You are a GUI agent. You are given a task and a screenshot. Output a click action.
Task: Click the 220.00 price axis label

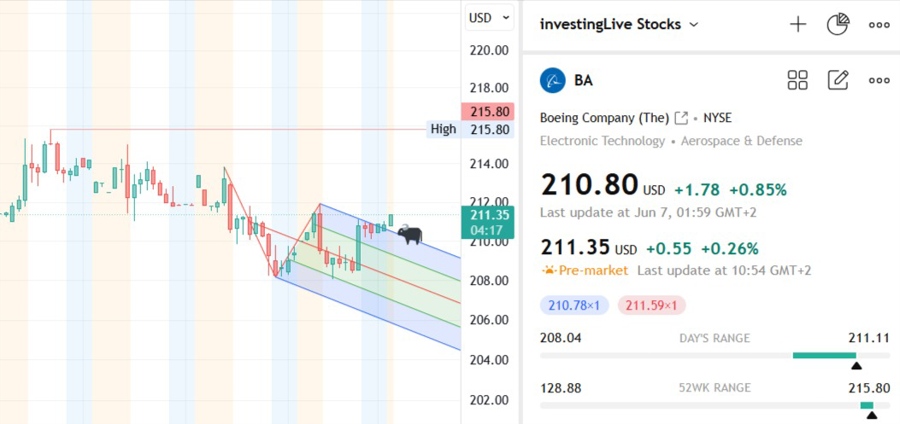pos(488,50)
